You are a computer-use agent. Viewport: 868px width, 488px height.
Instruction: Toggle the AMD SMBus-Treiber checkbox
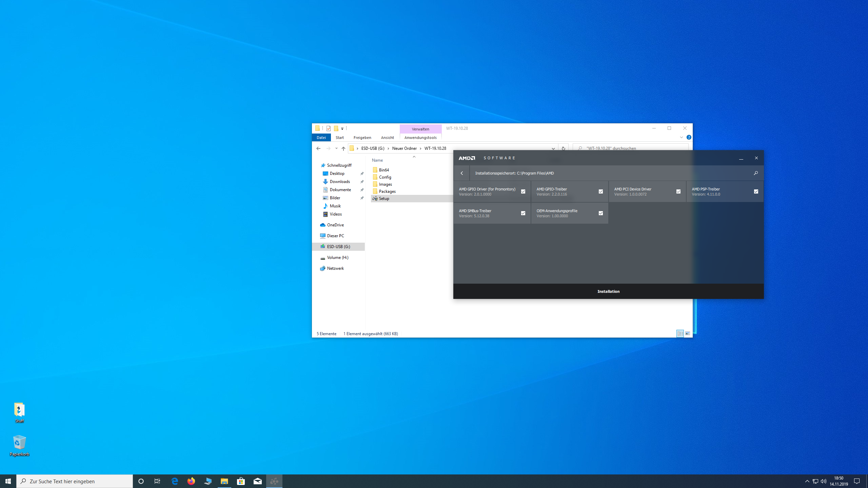pos(523,213)
